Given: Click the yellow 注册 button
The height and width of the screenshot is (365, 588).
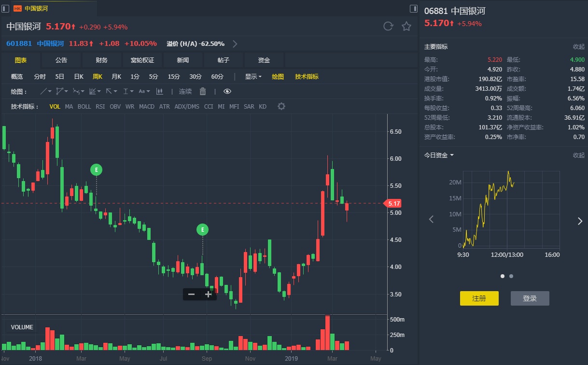Looking at the screenshot, I should [479, 298].
